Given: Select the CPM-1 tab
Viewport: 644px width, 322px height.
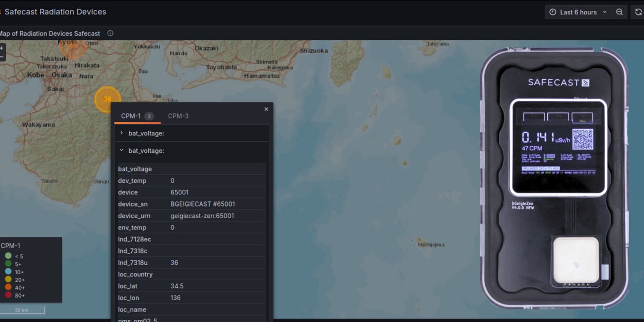Looking at the screenshot, I should (137, 116).
